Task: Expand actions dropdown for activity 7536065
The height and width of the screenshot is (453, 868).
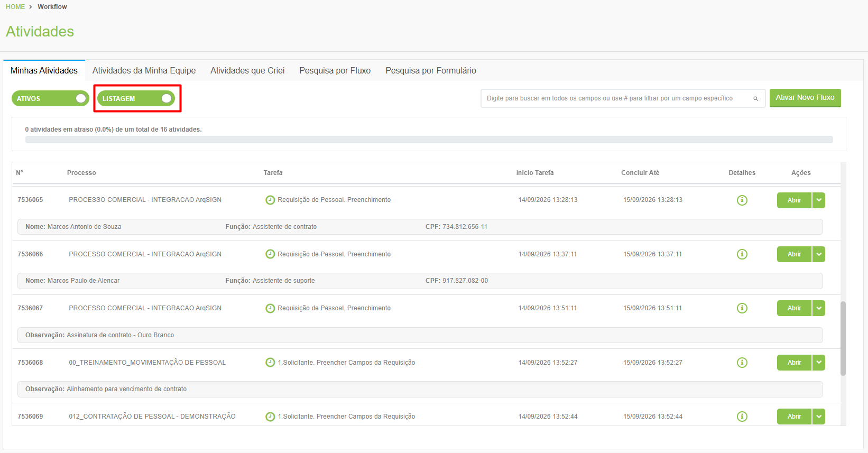Action: pyautogui.click(x=819, y=200)
